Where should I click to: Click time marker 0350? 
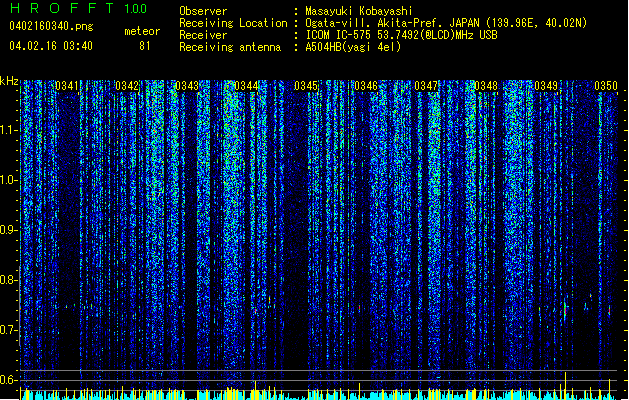(x=606, y=86)
